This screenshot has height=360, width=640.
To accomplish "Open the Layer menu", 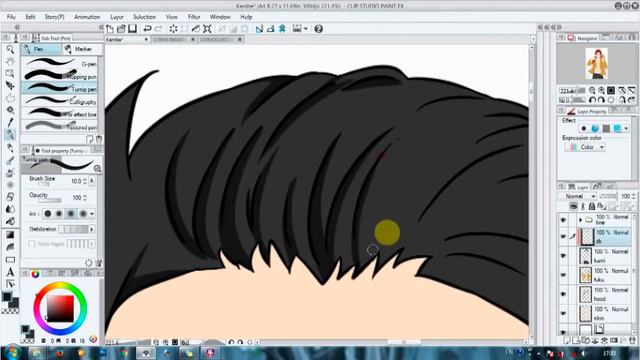I will 117,17.
